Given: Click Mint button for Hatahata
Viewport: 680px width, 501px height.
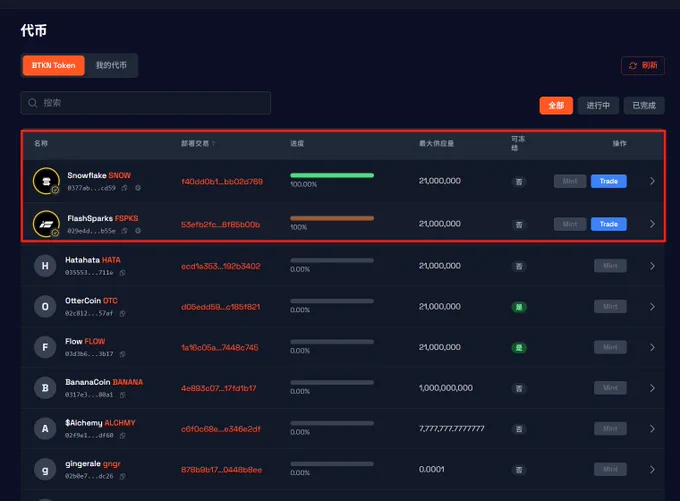Looking at the screenshot, I should coord(610,265).
